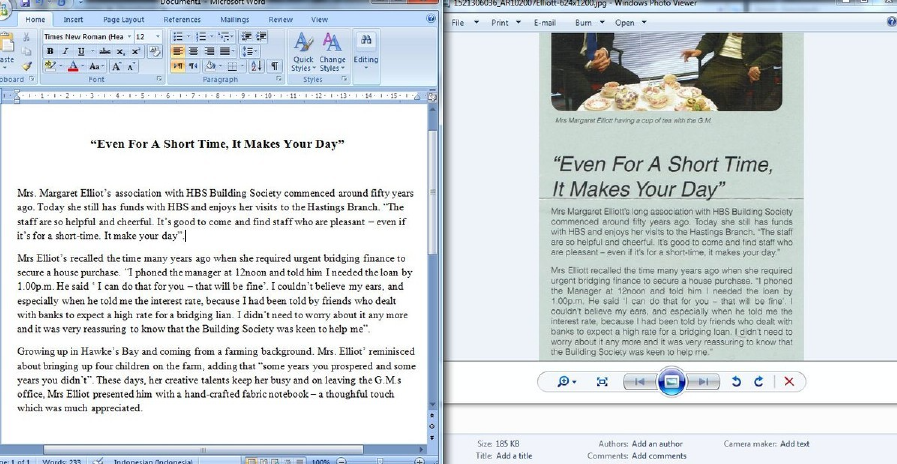The image size is (897, 464).
Task: Toggle Bold formatting in Word ribbon
Action: pos(50,51)
